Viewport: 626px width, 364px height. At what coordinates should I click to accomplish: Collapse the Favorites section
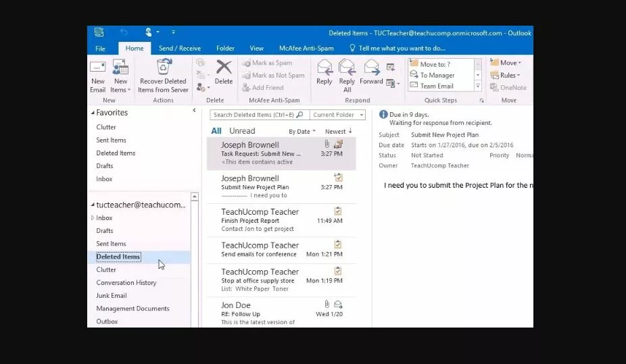93,113
